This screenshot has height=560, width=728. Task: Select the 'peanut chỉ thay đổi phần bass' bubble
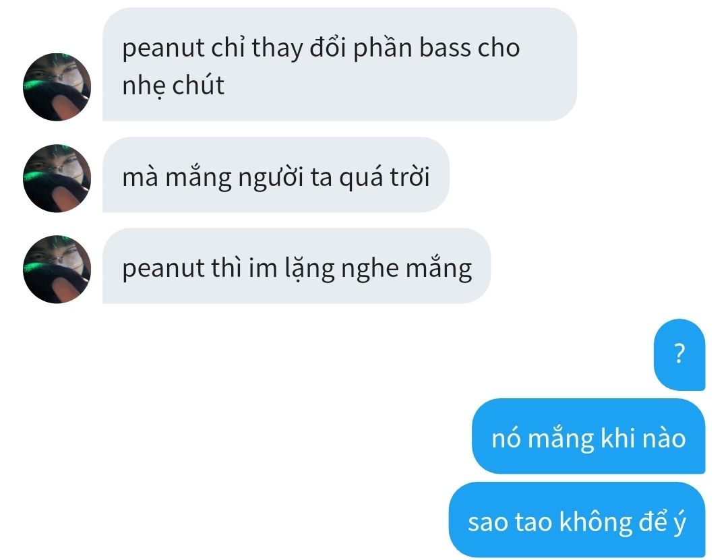[339, 65]
